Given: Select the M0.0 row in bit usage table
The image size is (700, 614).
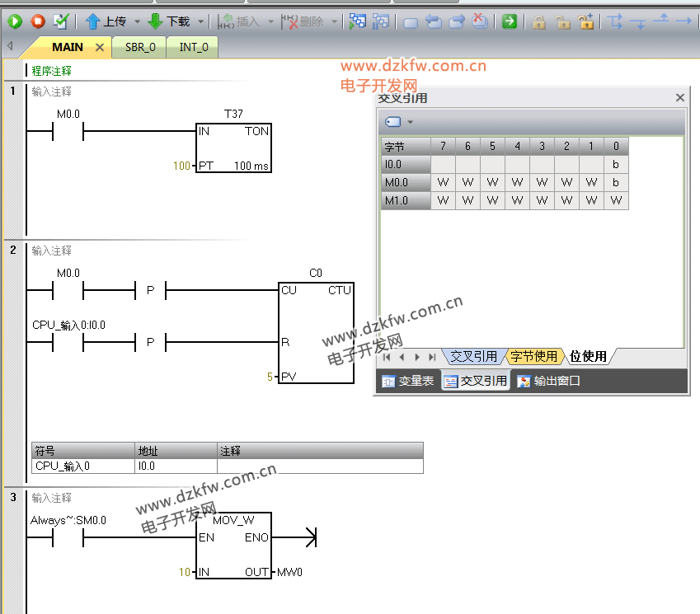Looking at the screenshot, I should click(405, 182).
